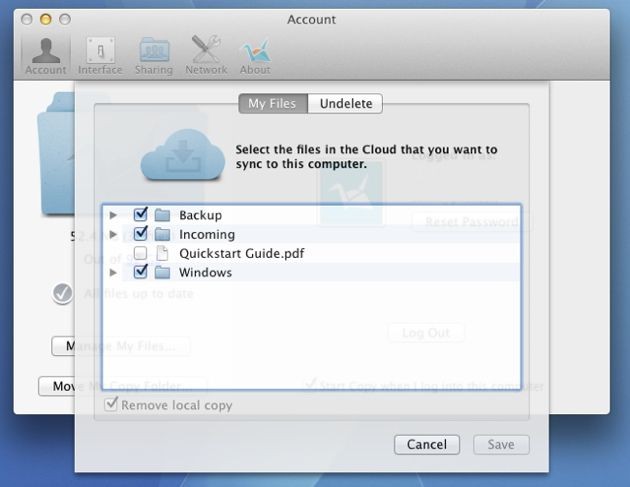Expand the Windows folder tree
The height and width of the screenshot is (487, 630).
click(113, 273)
